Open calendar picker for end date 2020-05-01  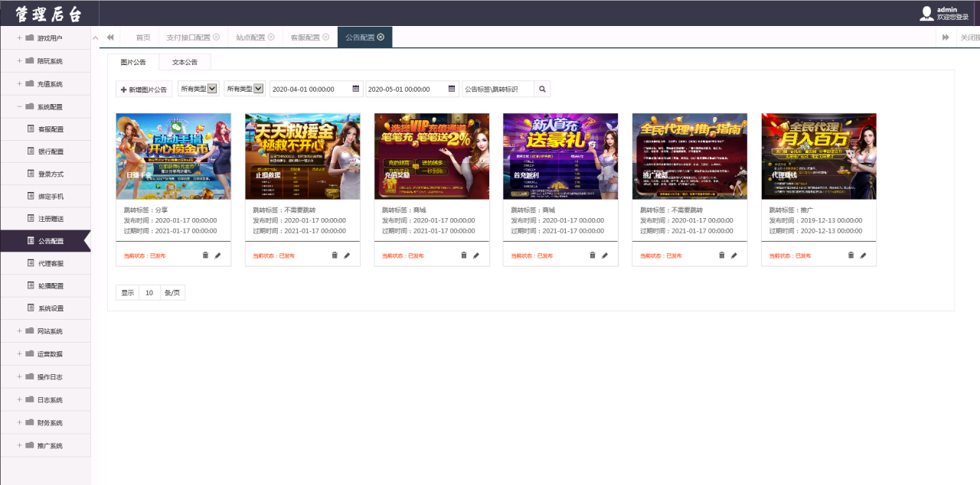[x=452, y=90]
